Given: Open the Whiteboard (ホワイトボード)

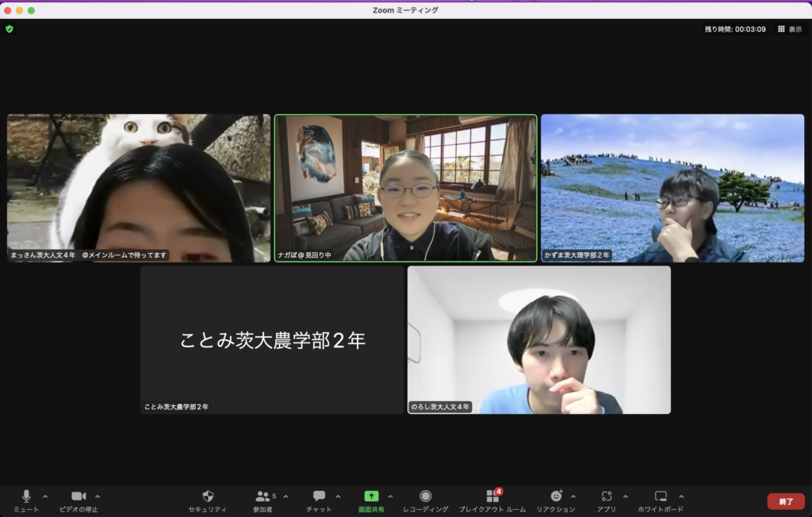Looking at the screenshot, I should (661, 496).
